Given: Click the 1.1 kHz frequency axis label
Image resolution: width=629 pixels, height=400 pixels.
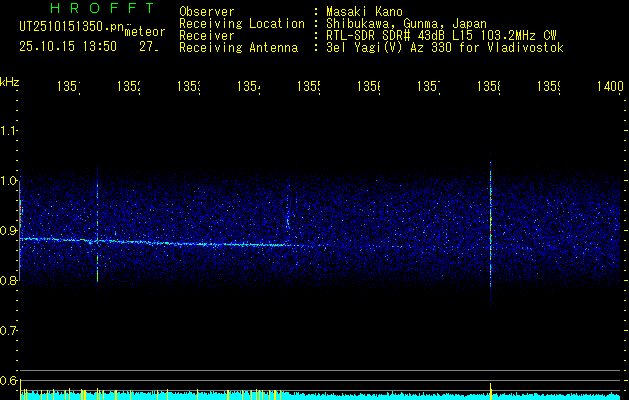Looking at the screenshot, I should 8,130.
